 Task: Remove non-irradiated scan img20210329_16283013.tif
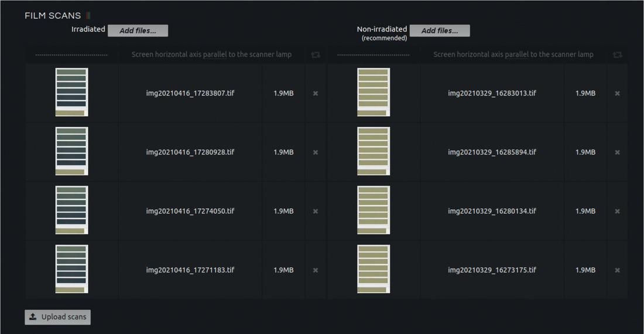pos(617,93)
